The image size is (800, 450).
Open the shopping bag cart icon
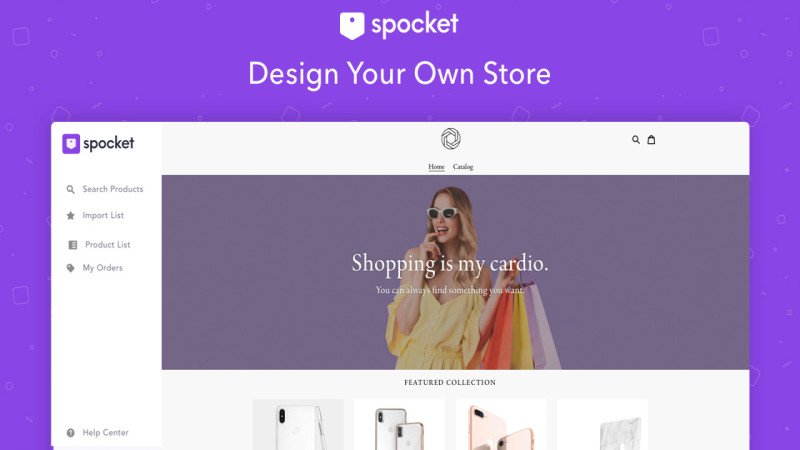coord(651,139)
